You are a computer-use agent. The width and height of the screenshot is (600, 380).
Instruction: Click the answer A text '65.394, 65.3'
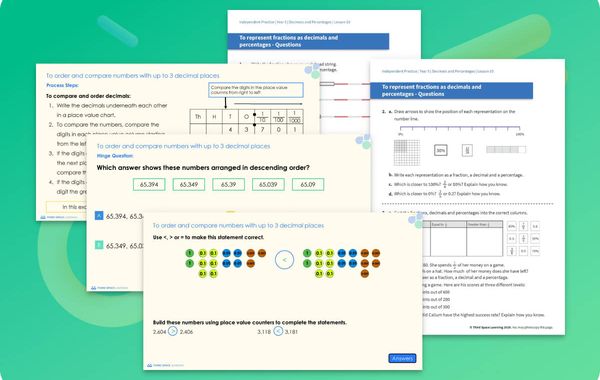[124, 216]
